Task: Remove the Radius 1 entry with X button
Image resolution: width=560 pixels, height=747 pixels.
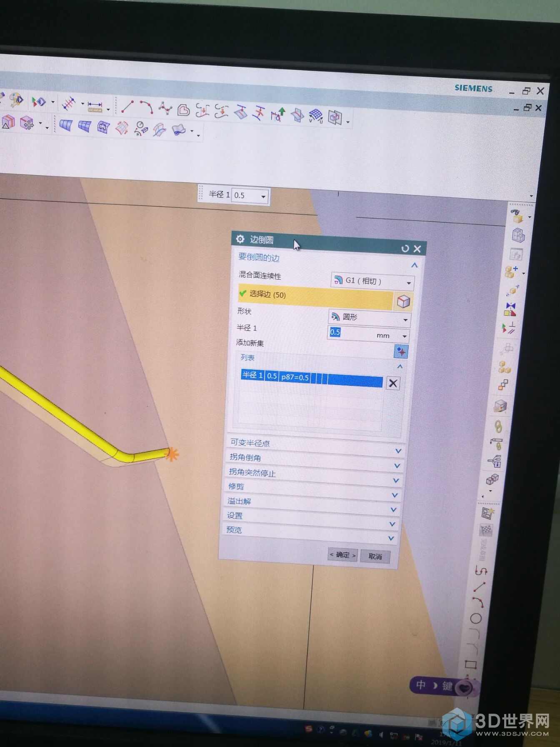Action: 392,383
